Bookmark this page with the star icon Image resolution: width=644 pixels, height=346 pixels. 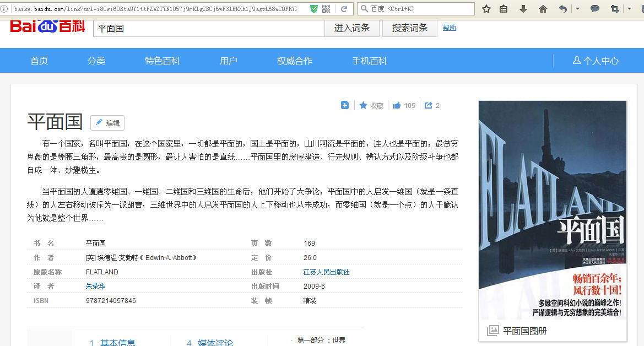(486, 9)
